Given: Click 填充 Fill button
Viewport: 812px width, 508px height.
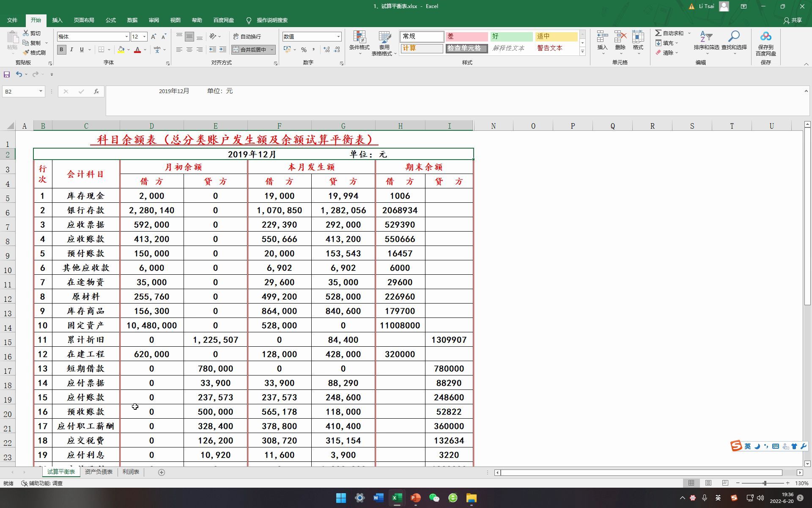Looking at the screenshot, I should tap(667, 43).
